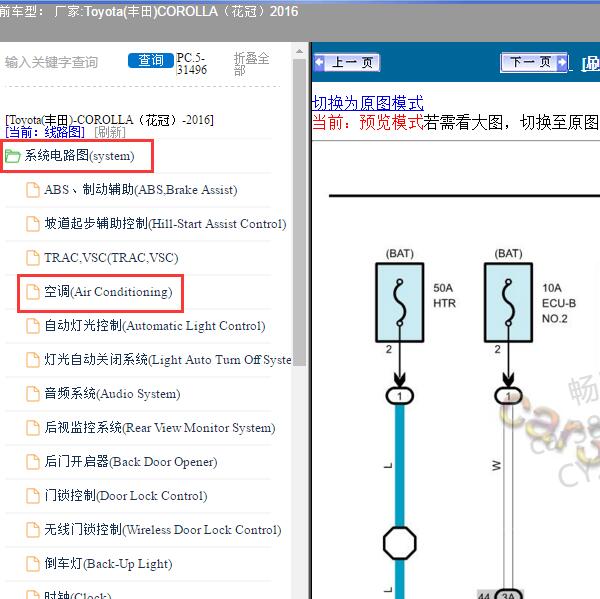Click the document icon beside 倒车灯
The image size is (600, 599).
(33, 564)
